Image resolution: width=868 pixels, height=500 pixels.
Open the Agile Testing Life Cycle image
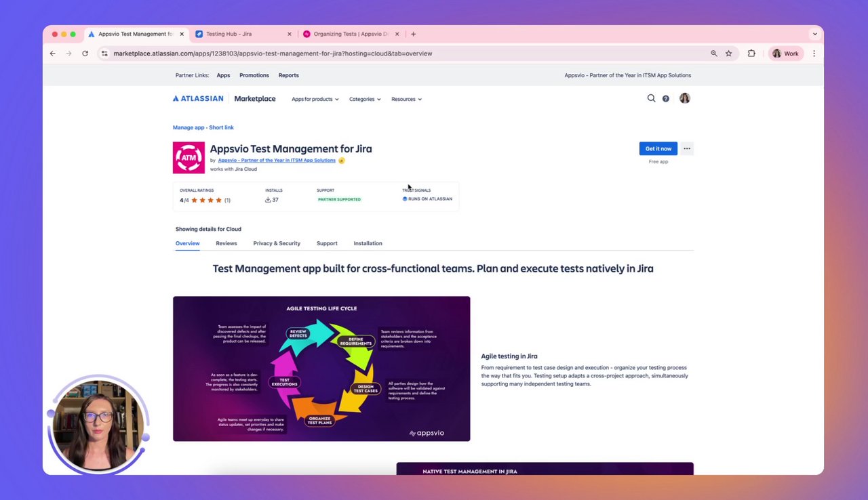coord(321,369)
